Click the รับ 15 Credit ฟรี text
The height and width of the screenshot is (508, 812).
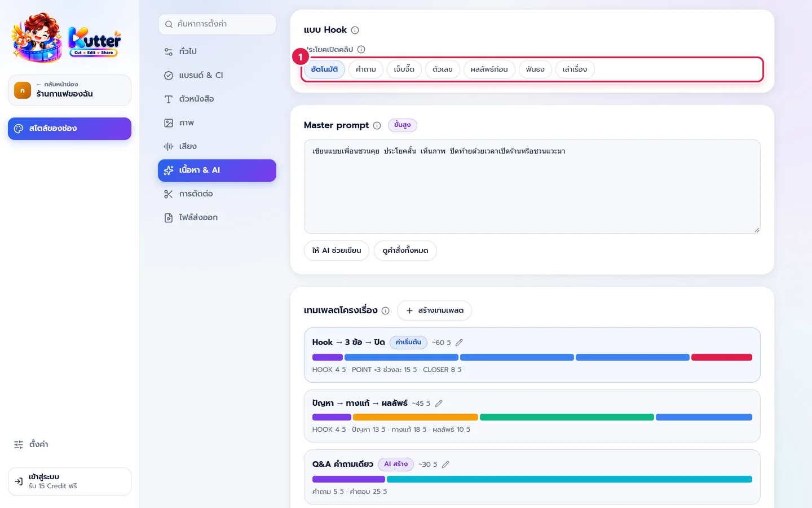point(53,487)
